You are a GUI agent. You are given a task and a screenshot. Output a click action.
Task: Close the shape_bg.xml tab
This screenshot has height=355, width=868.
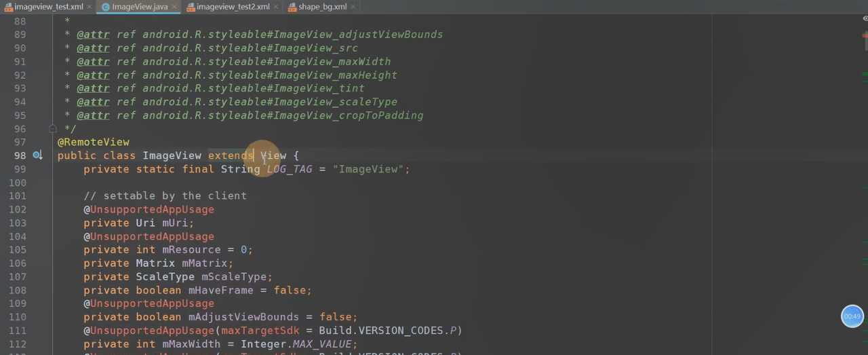coord(353,7)
